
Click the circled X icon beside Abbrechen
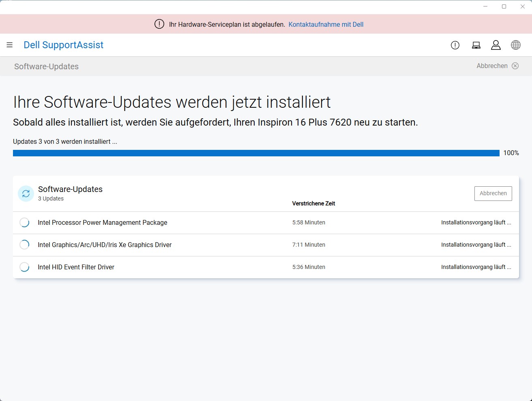[515, 66]
